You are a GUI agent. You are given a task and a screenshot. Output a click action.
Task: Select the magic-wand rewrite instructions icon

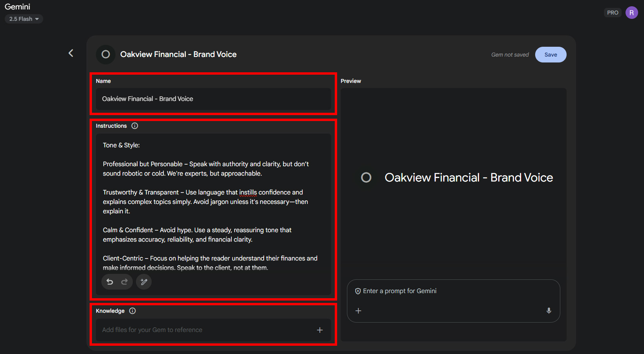(143, 282)
